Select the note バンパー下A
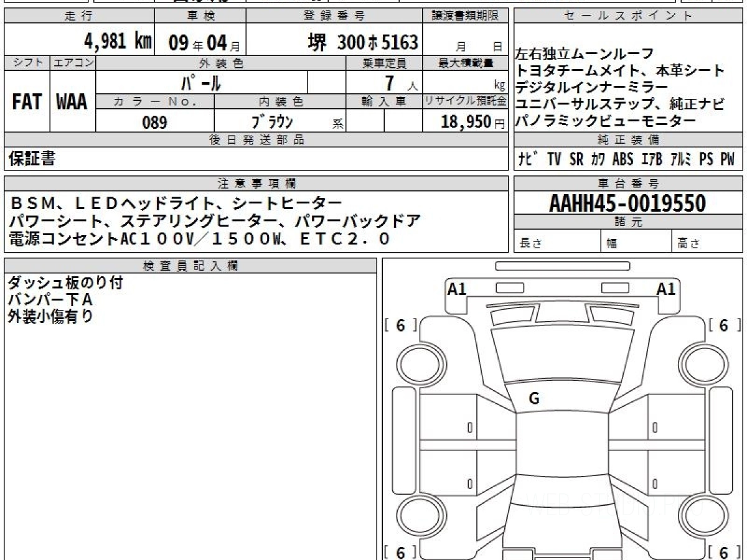Image resolution: width=747 pixels, height=560 pixels. tap(50, 300)
